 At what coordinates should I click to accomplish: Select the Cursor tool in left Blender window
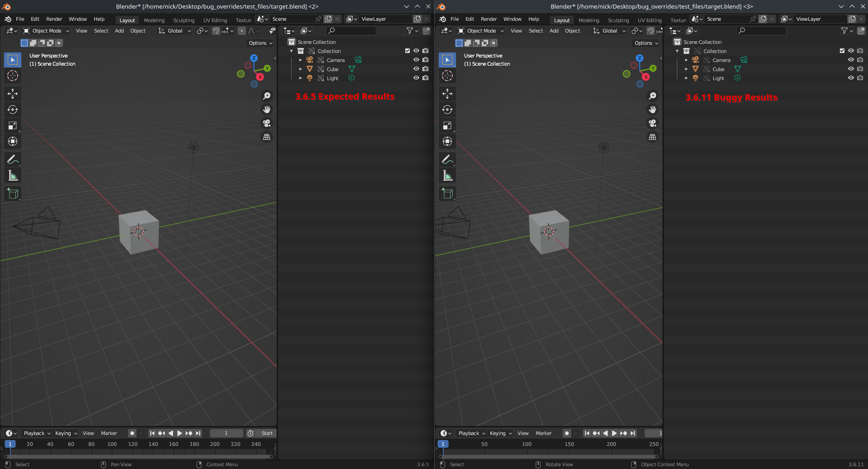[x=13, y=76]
